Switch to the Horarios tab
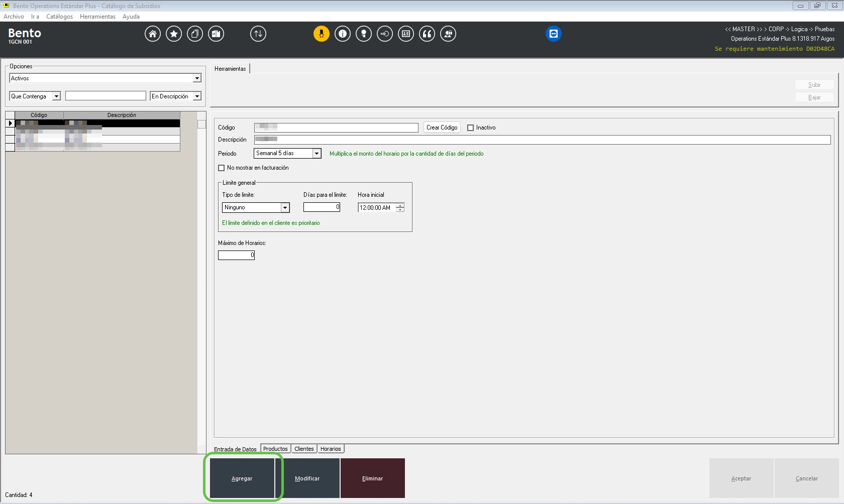Viewport: 844px width, 504px height. pos(331,449)
